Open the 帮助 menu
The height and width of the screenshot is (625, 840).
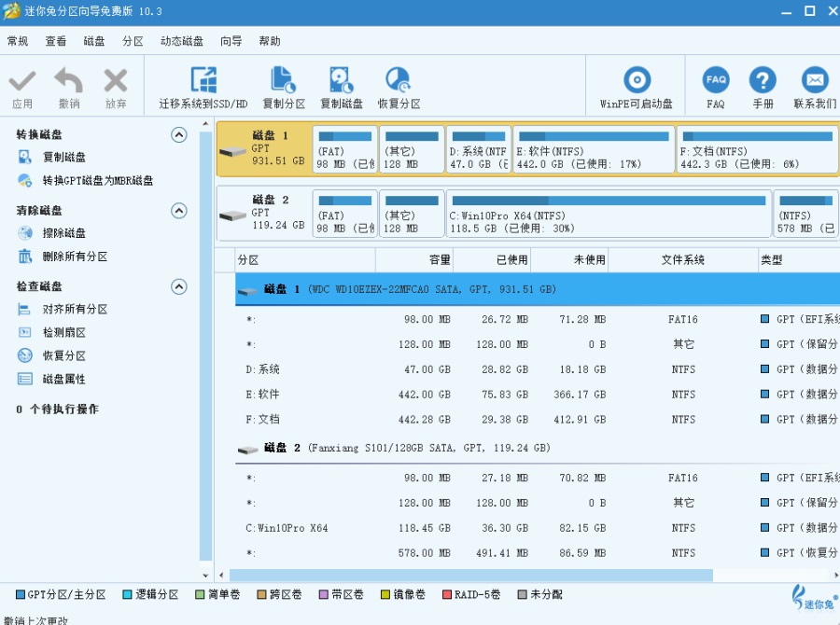point(270,41)
